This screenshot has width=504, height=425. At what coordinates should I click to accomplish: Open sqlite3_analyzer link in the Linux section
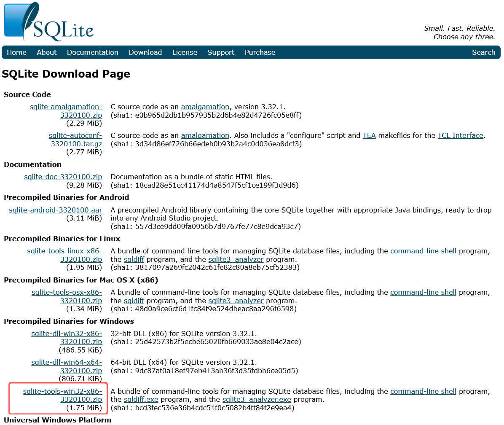(236, 259)
